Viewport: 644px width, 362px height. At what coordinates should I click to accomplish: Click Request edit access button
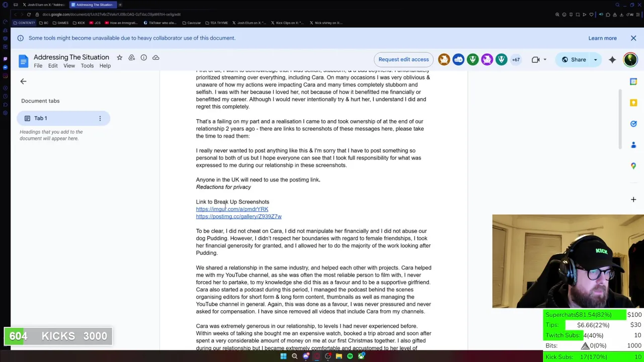[404, 59]
